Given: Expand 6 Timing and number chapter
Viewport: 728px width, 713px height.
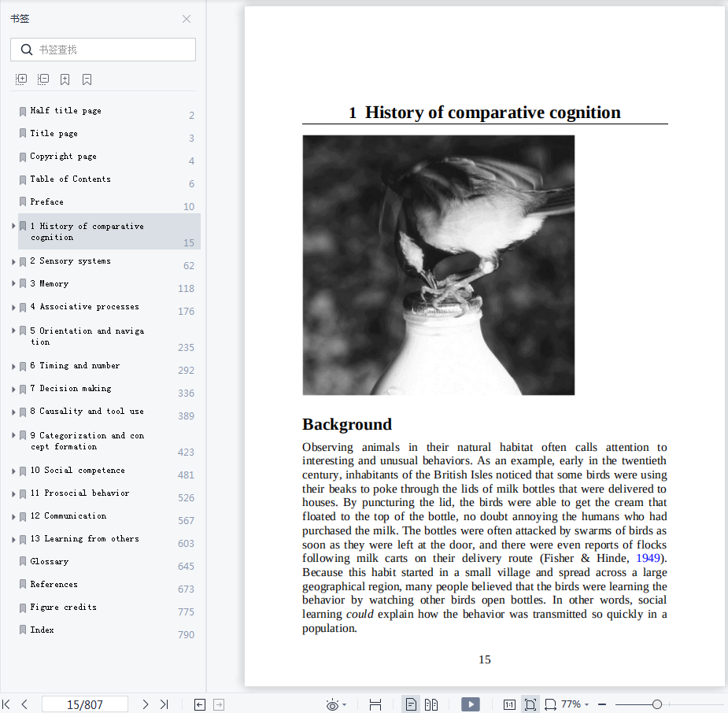Looking at the screenshot, I should coord(13,366).
